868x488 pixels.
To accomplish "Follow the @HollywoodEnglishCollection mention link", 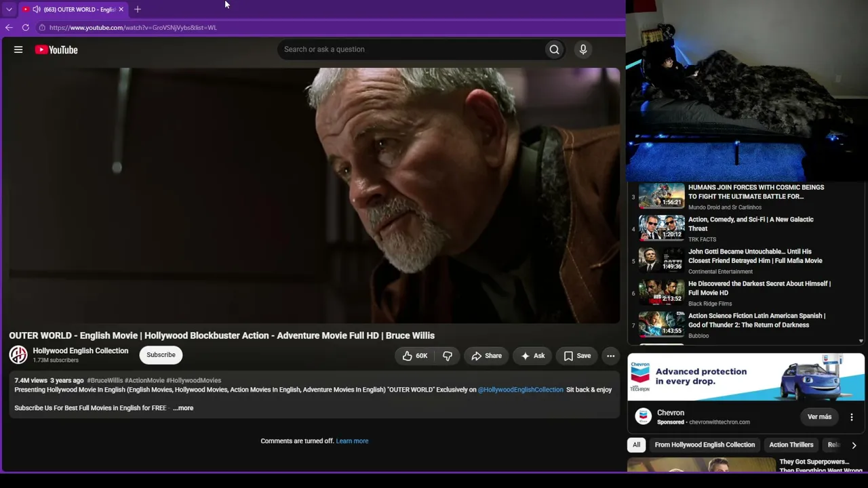I will tap(521, 390).
